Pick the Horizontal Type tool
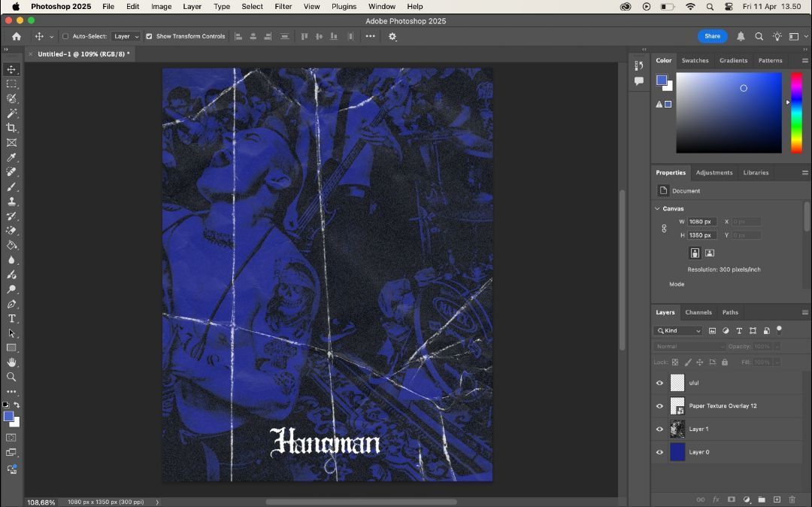This screenshot has height=507, width=812. pyautogui.click(x=11, y=319)
